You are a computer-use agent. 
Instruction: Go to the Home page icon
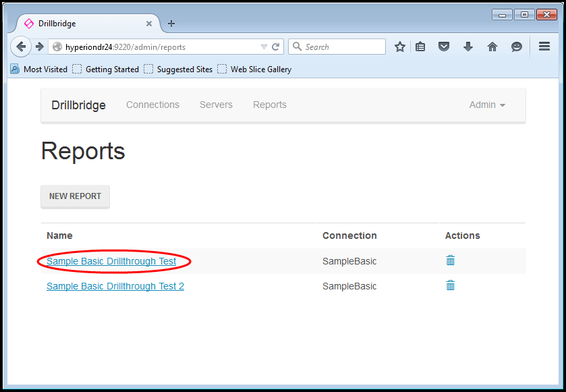point(492,47)
